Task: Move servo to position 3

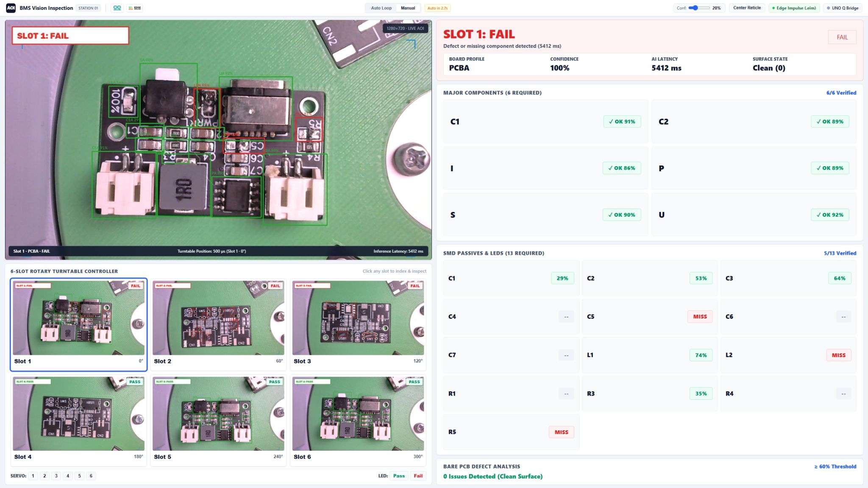Action: (x=56, y=476)
